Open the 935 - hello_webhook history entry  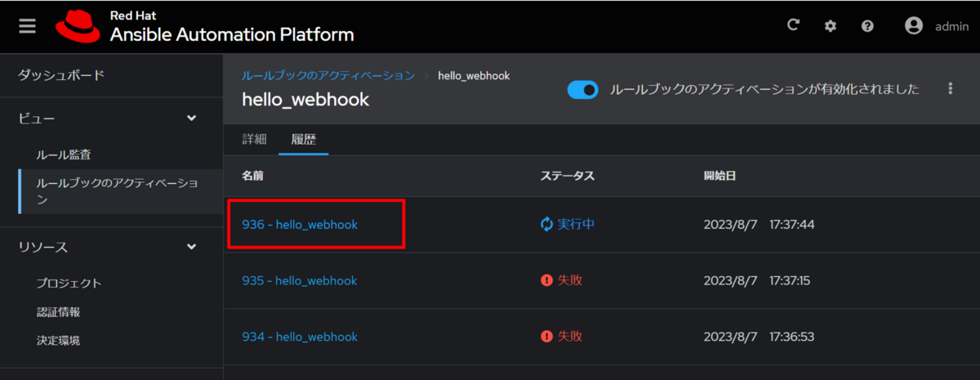point(300,280)
